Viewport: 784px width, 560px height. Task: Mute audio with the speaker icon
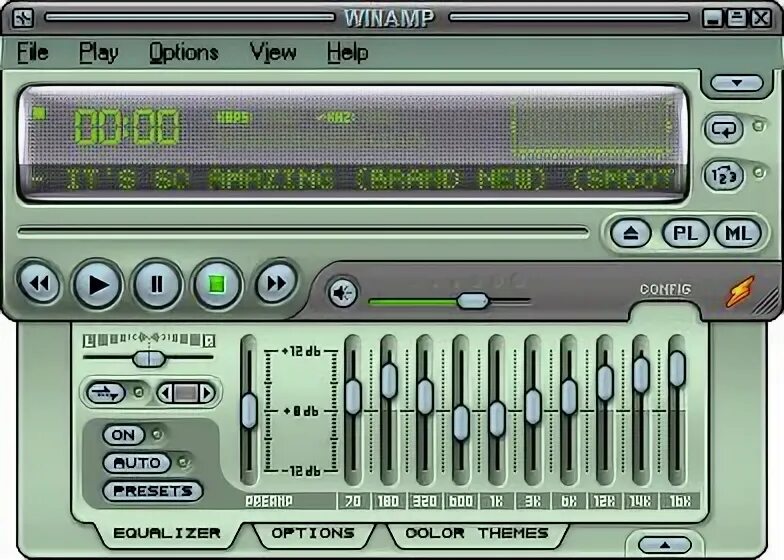click(x=343, y=293)
